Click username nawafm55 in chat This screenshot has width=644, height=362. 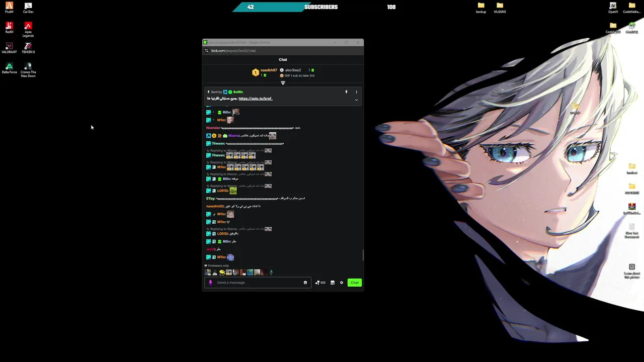click(x=215, y=206)
